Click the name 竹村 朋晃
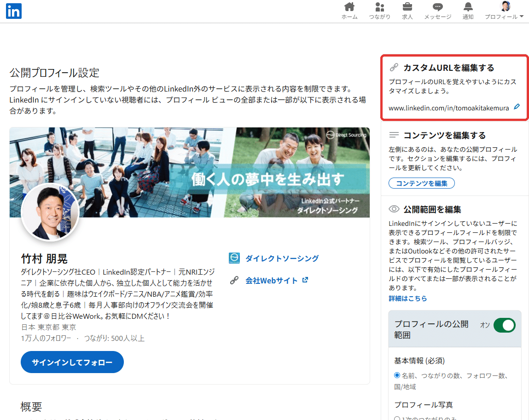The width and height of the screenshot is (529, 420). (44, 259)
